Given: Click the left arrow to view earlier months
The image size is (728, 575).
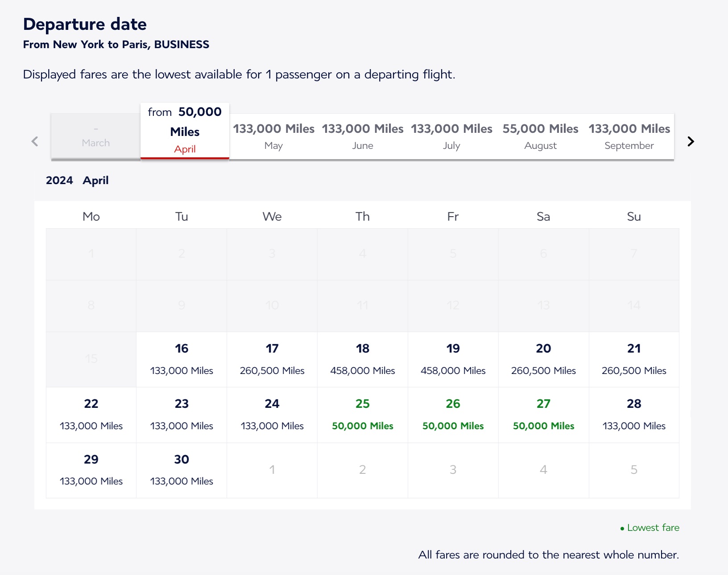Looking at the screenshot, I should pos(35,141).
